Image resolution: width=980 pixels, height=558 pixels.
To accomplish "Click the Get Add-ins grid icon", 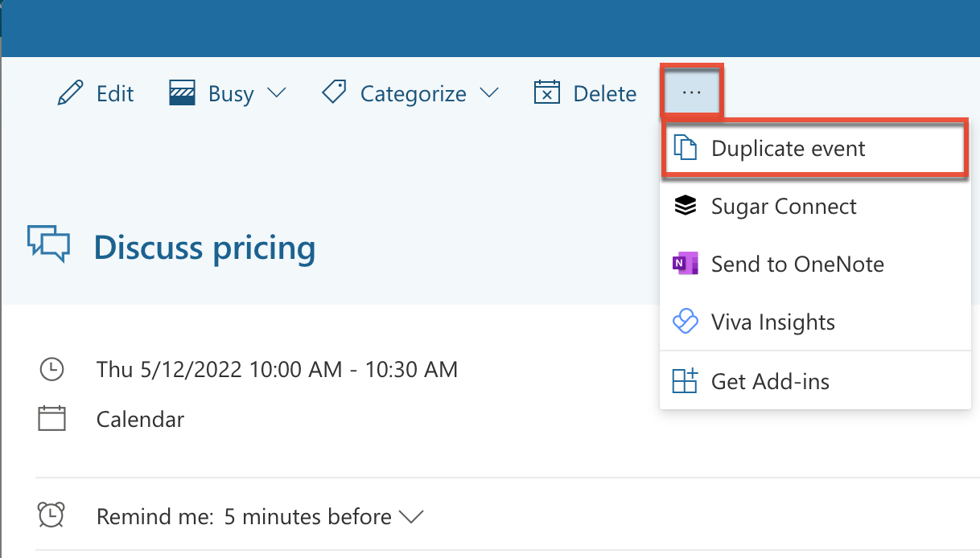I will [x=685, y=380].
